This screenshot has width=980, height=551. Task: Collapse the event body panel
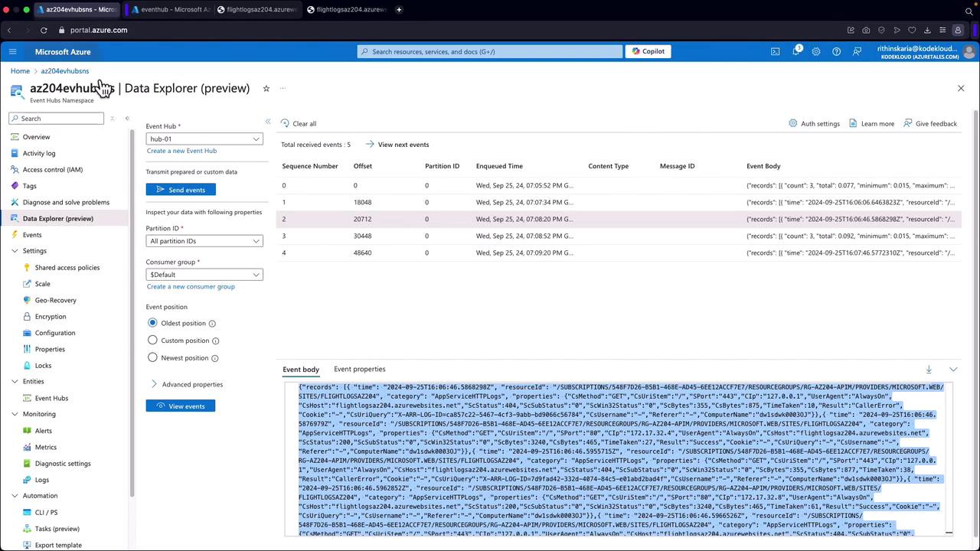(x=953, y=370)
